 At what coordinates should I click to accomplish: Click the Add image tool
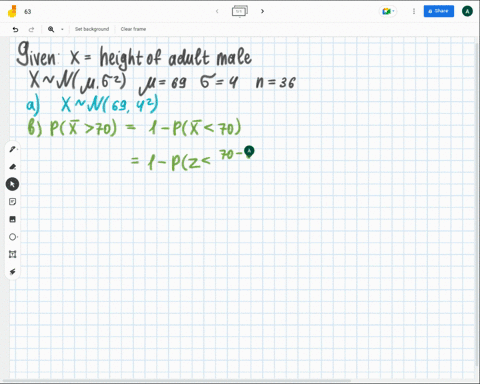pyautogui.click(x=13, y=219)
